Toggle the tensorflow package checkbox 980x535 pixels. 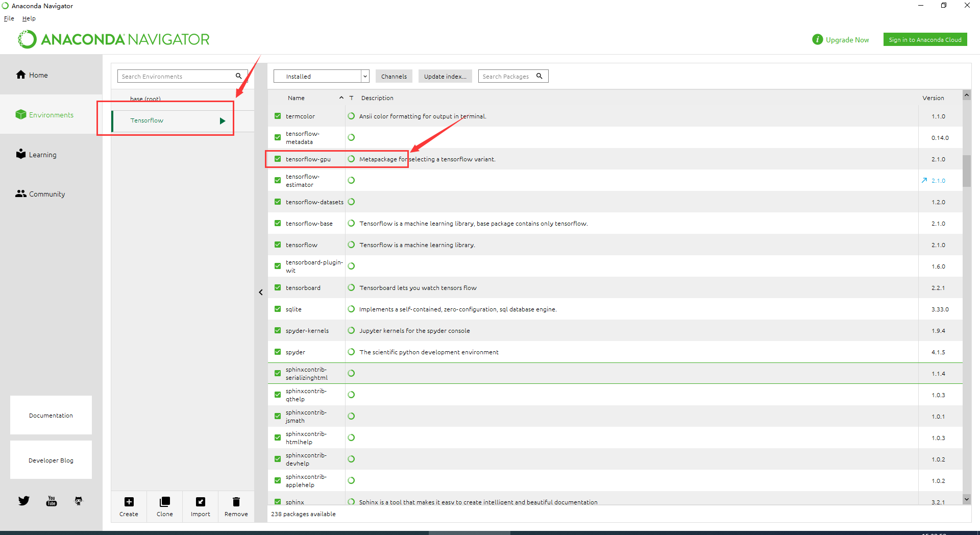point(278,245)
